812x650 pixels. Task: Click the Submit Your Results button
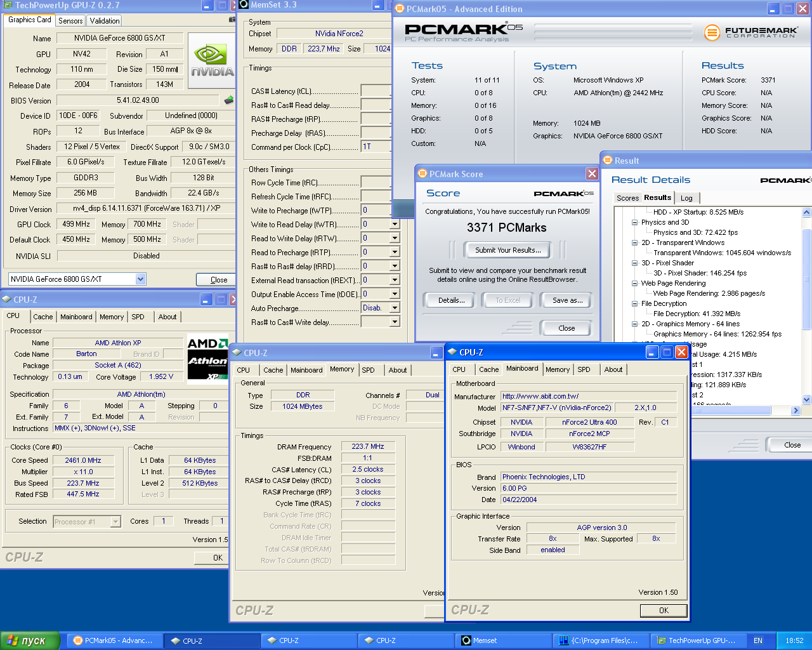(x=507, y=250)
